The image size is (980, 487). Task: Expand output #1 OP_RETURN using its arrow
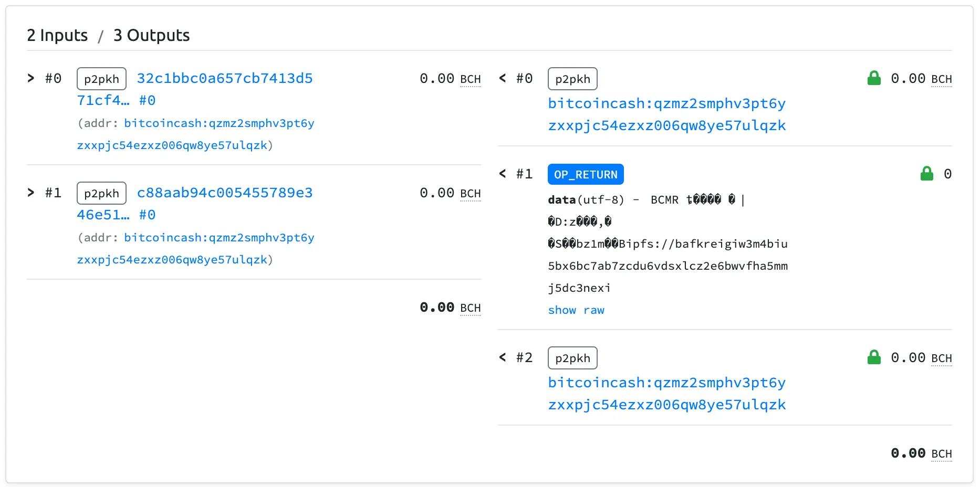(503, 174)
